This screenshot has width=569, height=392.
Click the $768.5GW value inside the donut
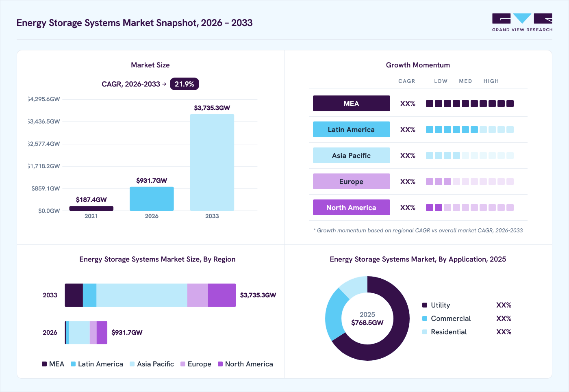click(x=367, y=323)
